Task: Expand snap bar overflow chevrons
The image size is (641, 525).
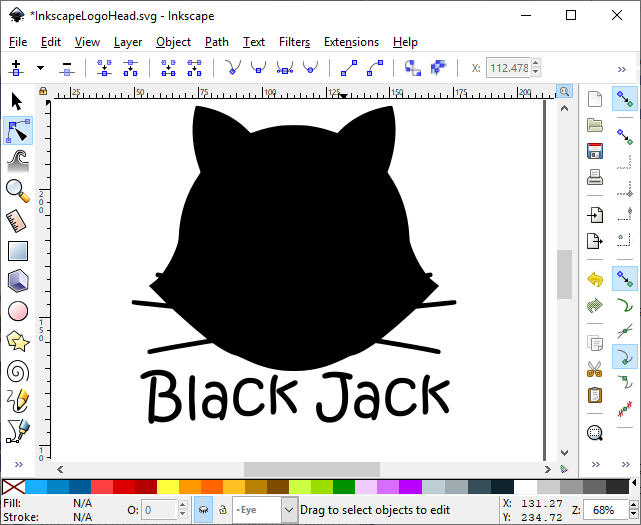Action: click(x=625, y=464)
